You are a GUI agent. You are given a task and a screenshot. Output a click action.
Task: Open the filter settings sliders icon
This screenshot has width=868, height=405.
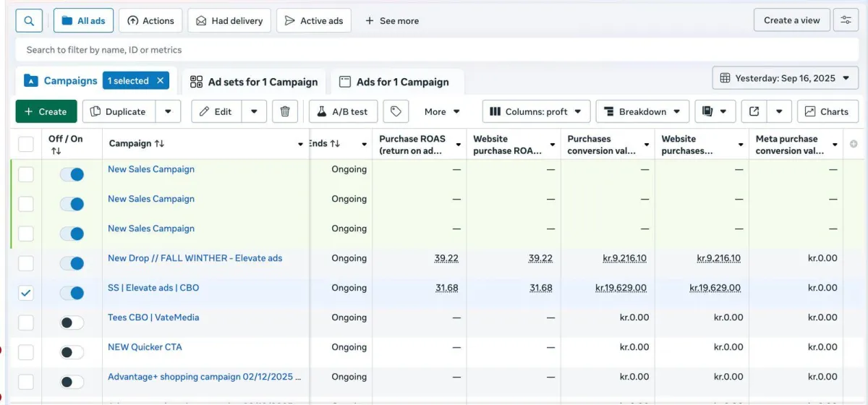pyautogui.click(x=846, y=20)
